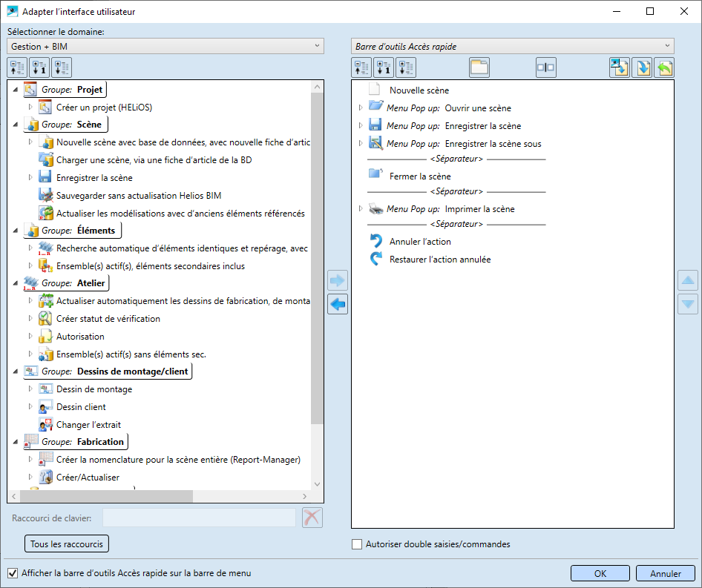Collapse the Groupe: Projet node
The height and width of the screenshot is (588, 702).
16,90
